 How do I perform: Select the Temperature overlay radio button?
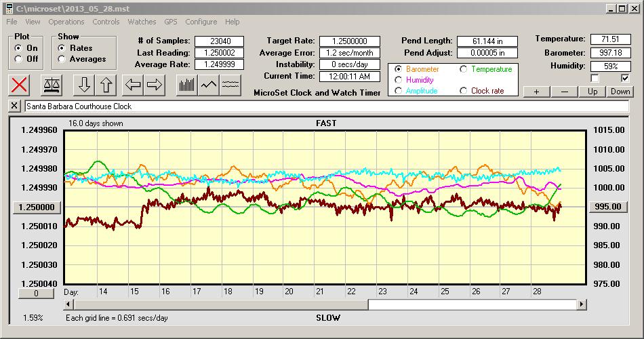click(x=463, y=69)
